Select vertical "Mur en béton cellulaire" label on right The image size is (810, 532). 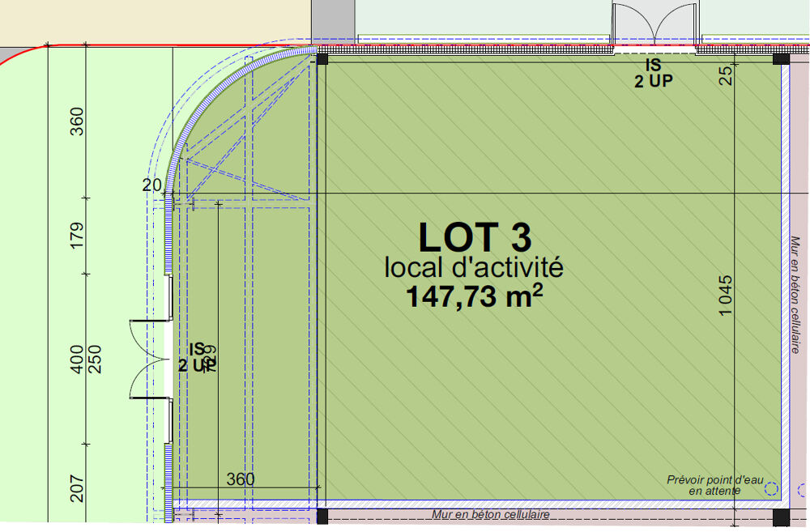pyautogui.click(x=795, y=295)
